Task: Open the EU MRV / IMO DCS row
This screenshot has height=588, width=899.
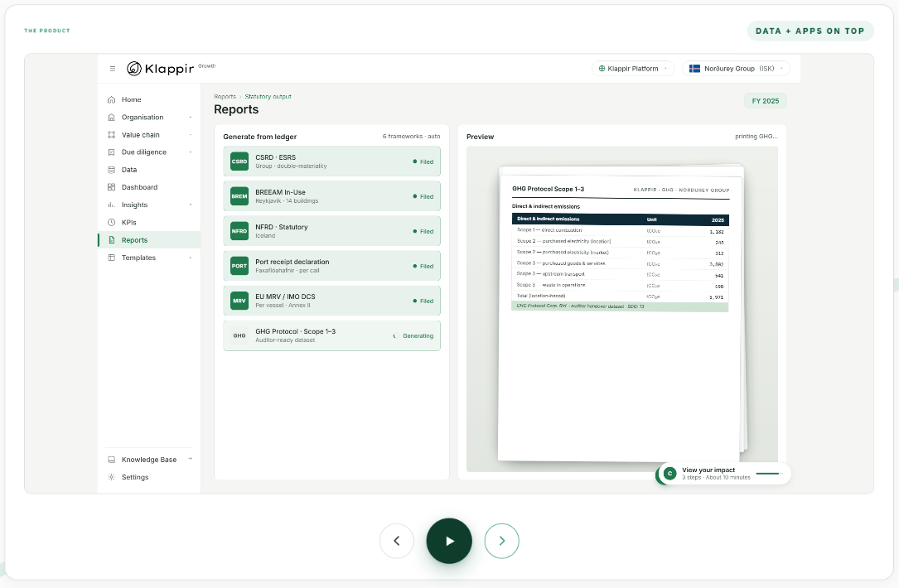Action: (332, 301)
